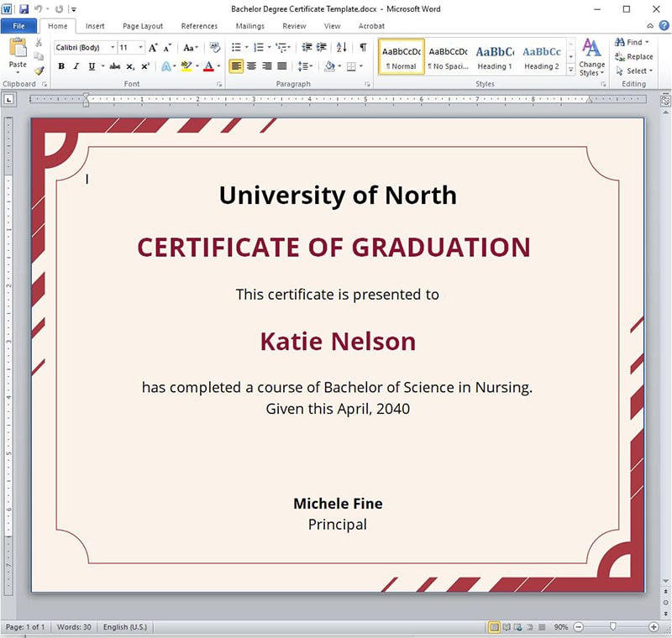Click the Cut scissors icon
The image size is (672, 638).
(x=39, y=43)
